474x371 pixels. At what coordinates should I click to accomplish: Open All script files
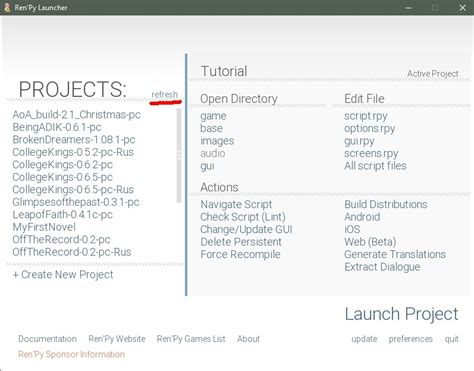[375, 166]
